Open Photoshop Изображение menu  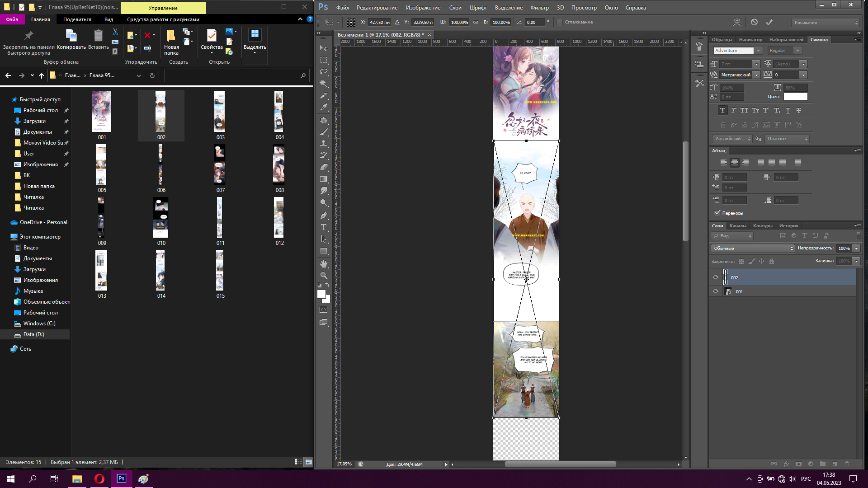(423, 8)
